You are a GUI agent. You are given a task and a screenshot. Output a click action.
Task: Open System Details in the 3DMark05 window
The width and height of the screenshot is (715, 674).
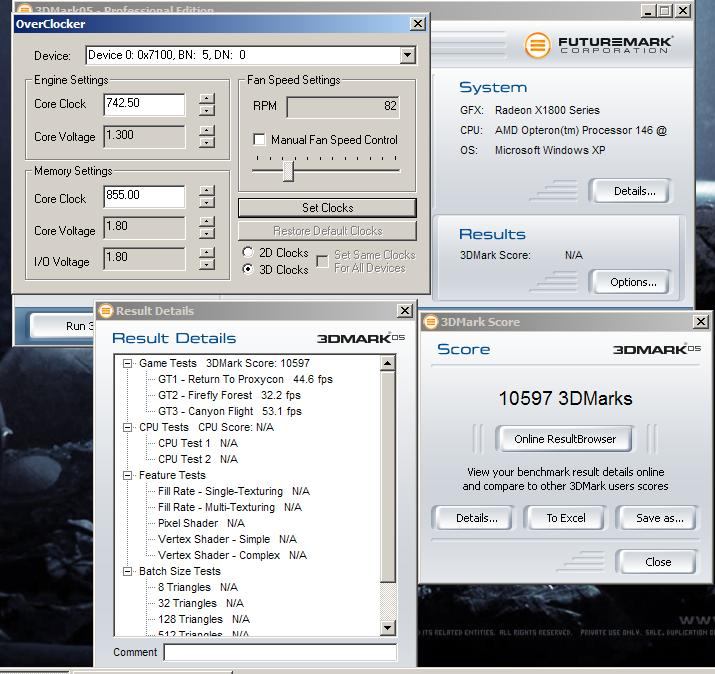click(634, 191)
